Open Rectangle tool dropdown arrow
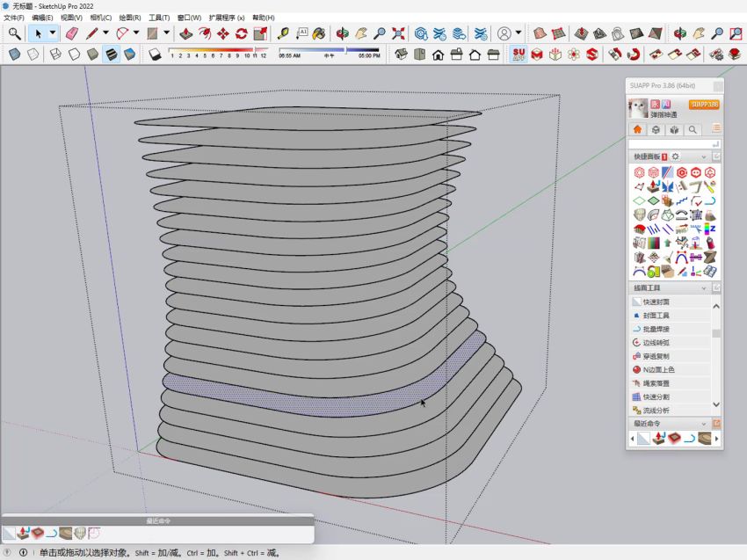 coord(167,33)
